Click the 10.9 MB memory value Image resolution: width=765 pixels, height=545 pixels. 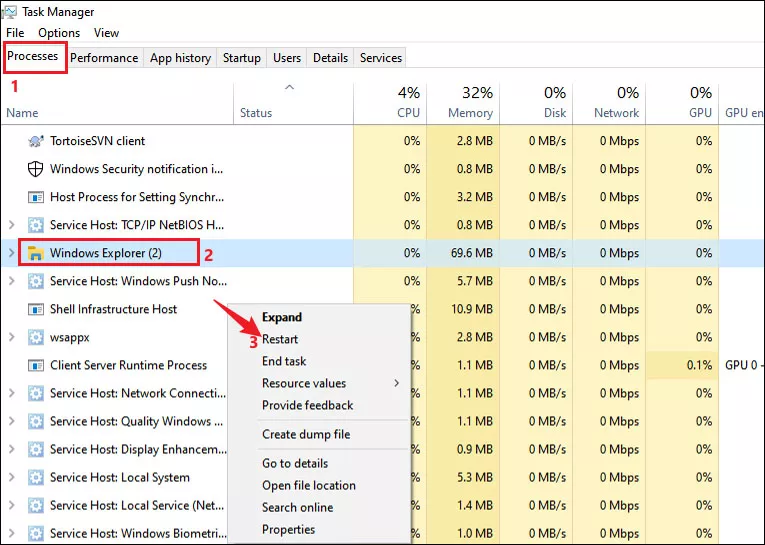472,309
